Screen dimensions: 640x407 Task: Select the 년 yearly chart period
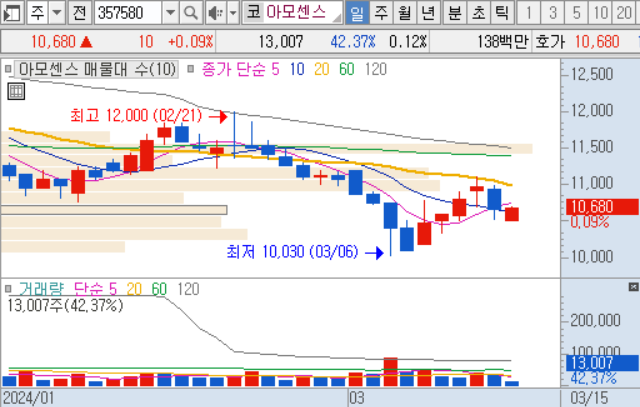(428, 13)
